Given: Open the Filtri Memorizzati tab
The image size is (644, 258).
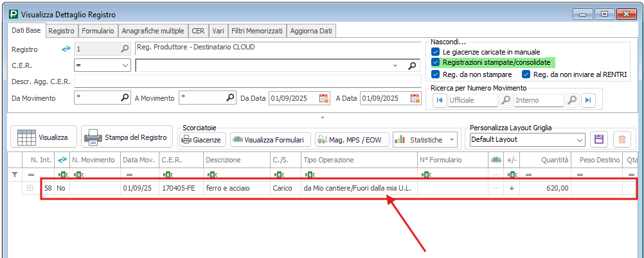Looking at the screenshot, I should 258,31.
